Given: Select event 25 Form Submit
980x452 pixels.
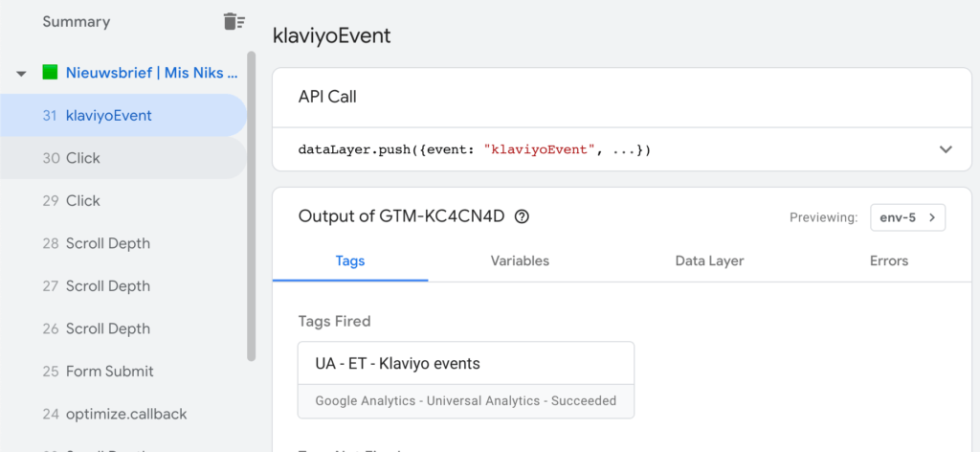Looking at the screenshot, I should coord(109,372).
